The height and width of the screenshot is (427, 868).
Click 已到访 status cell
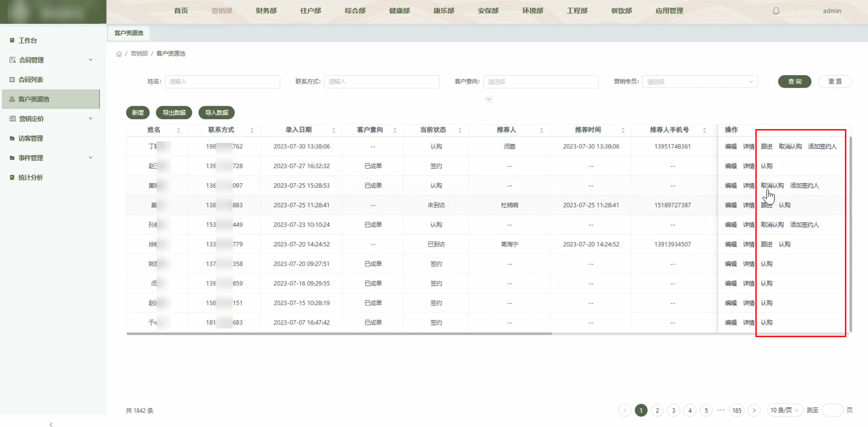[436, 244]
